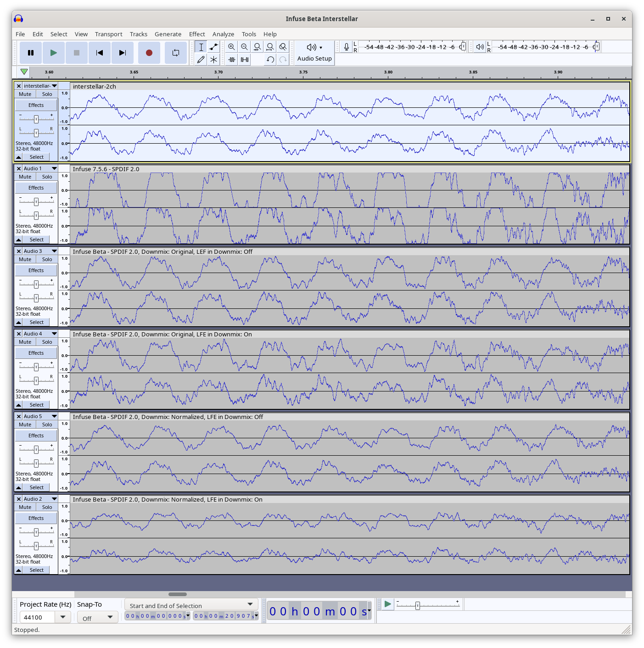Choose the Selection tool
644x648 pixels.
(201, 47)
